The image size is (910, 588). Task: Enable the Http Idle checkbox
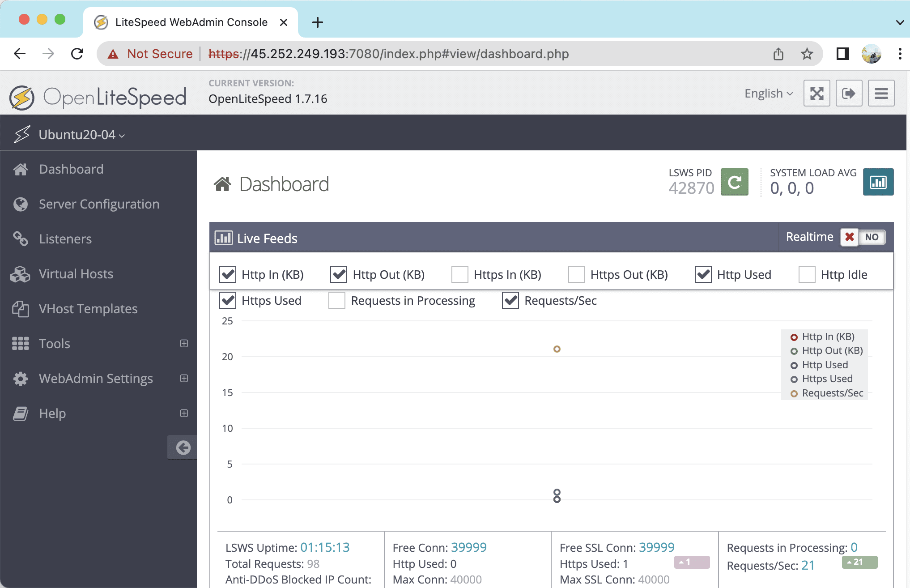pos(807,274)
